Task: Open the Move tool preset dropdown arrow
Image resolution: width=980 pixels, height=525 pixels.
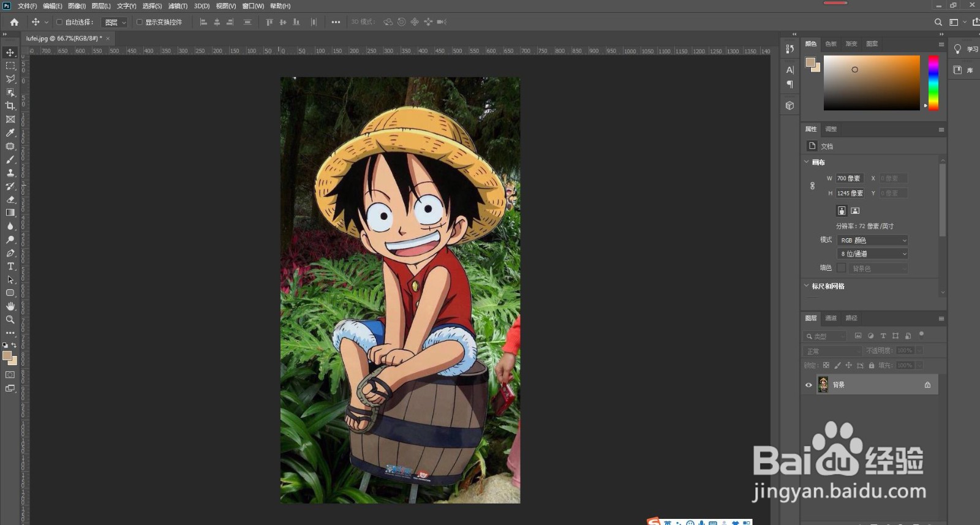Action: click(x=47, y=22)
